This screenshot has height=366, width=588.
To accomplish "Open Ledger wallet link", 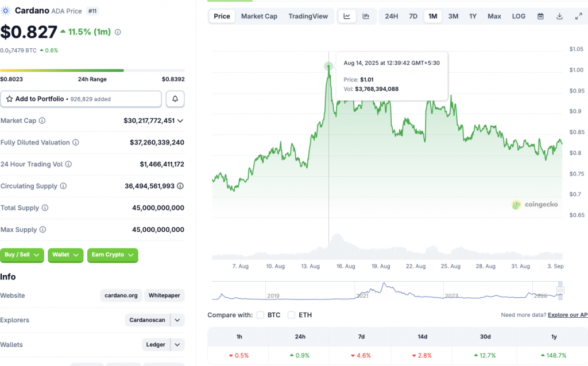I will coord(156,345).
